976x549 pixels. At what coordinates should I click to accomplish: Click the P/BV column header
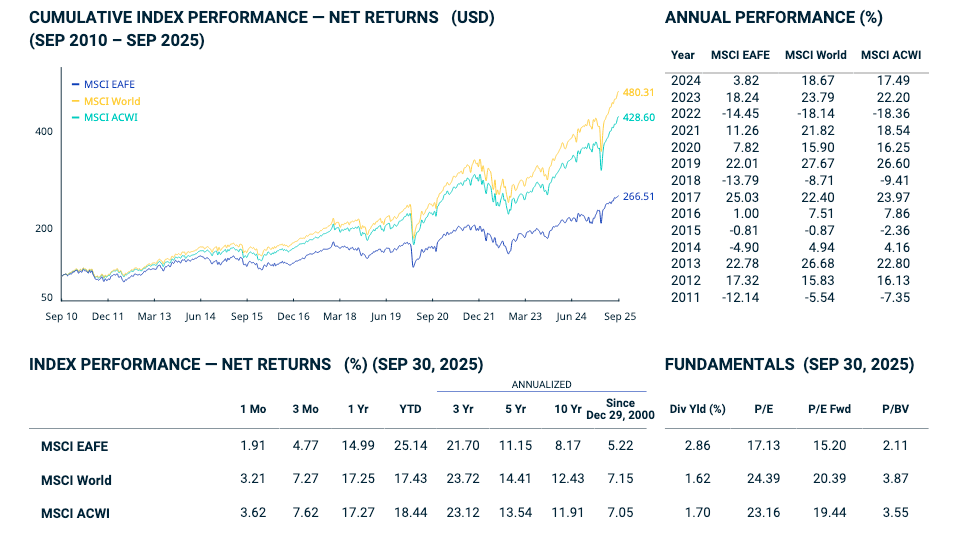893,408
